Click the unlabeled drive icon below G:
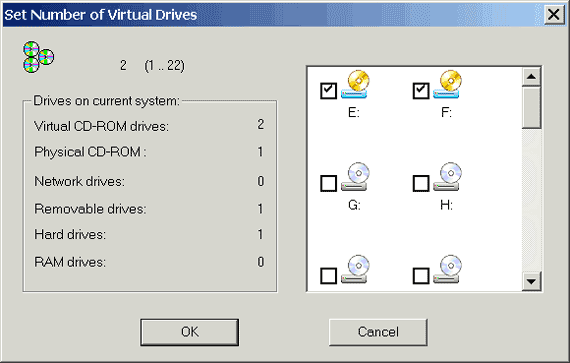Image resolution: width=570 pixels, height=363 pixels. tap(355, 269)
